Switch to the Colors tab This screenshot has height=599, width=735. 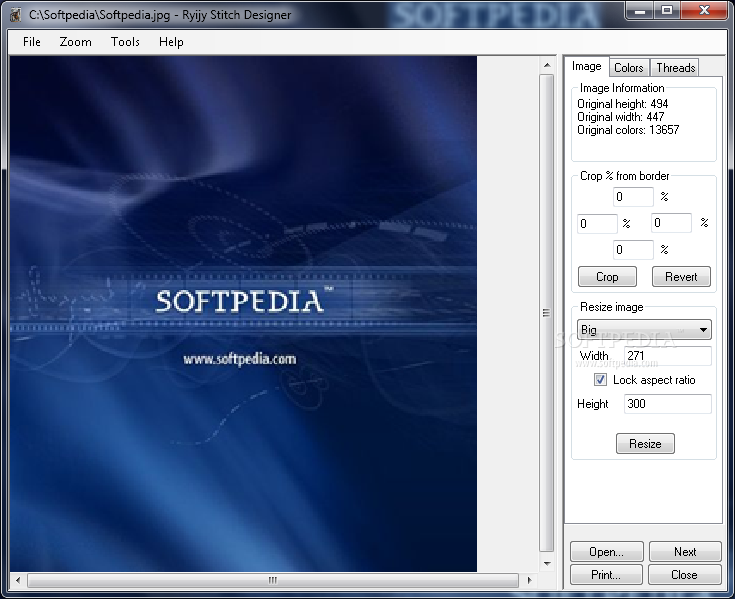(x=629, y=68)
